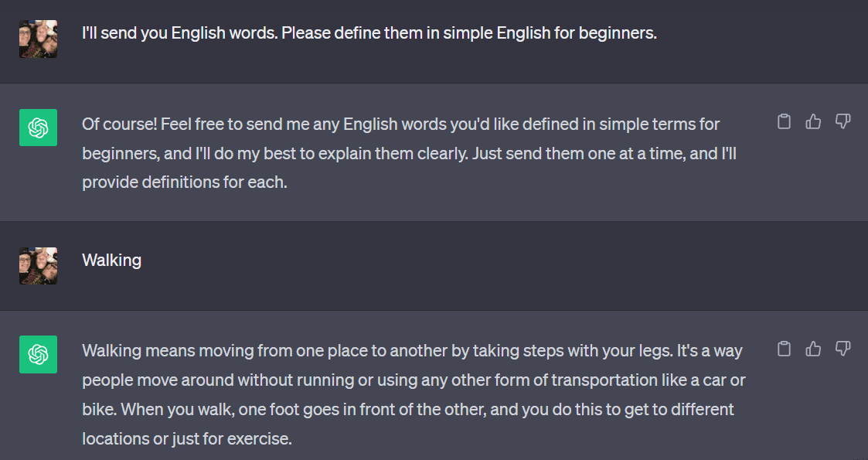The height and width of the screenshot is (460, 868).
Task: Click the text of the first ChatGPT reply
Action: [x=386, y=152]
